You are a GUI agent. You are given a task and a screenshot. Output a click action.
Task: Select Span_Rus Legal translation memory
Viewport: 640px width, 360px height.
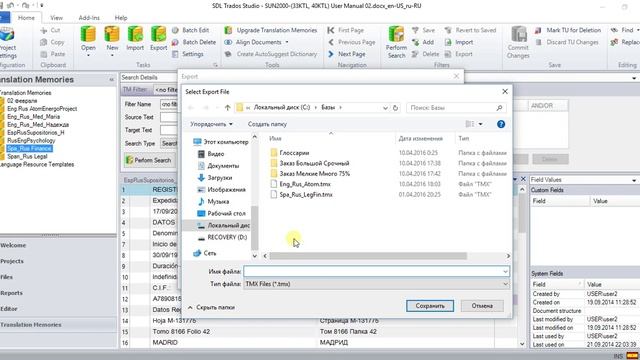point(27,156)
